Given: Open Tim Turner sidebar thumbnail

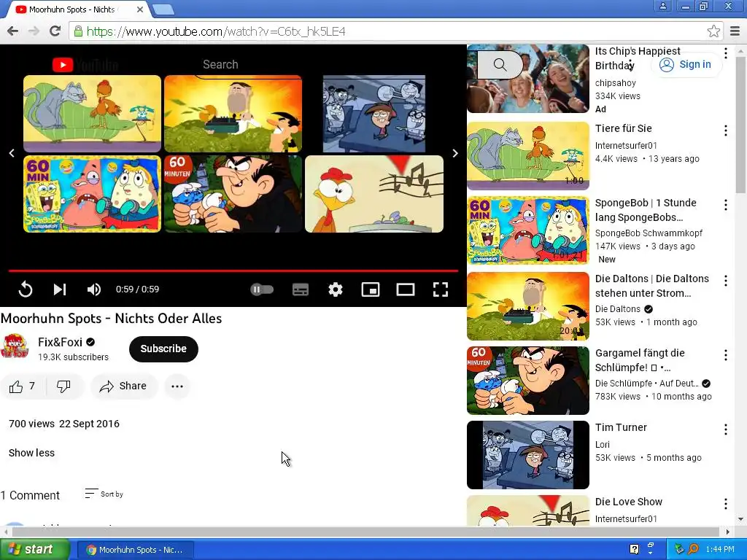Looking at the screenshot, I should [528, 455].
